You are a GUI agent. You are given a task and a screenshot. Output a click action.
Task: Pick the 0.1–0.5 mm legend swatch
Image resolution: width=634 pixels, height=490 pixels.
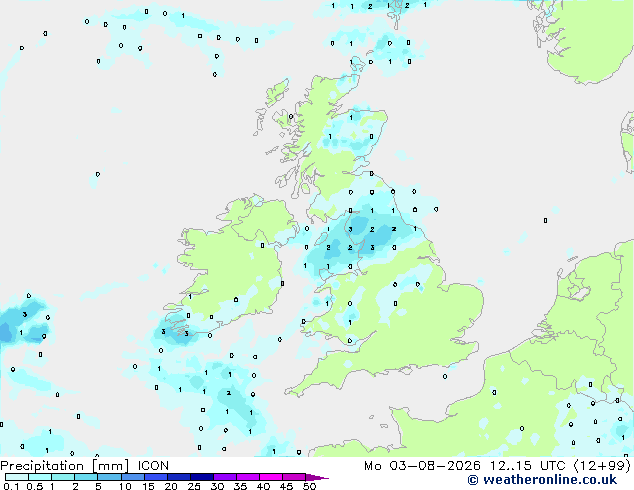pyautogui.click(x=17, y=477)
